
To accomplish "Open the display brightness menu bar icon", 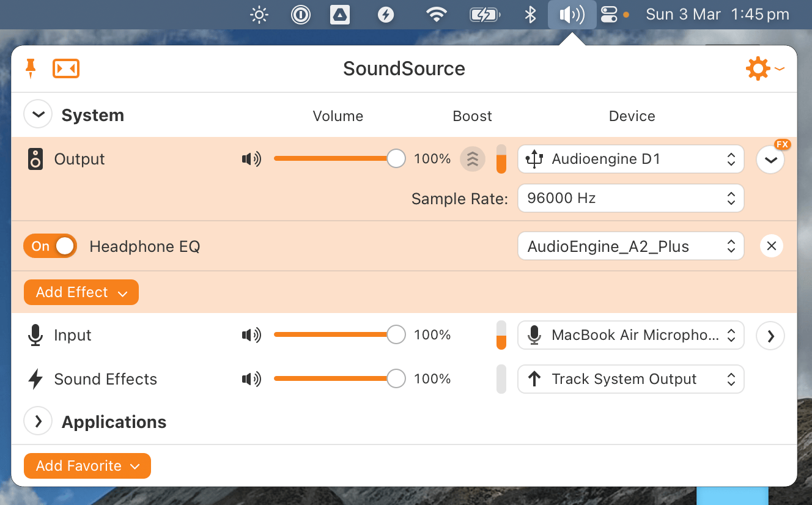I will (260, 15).
